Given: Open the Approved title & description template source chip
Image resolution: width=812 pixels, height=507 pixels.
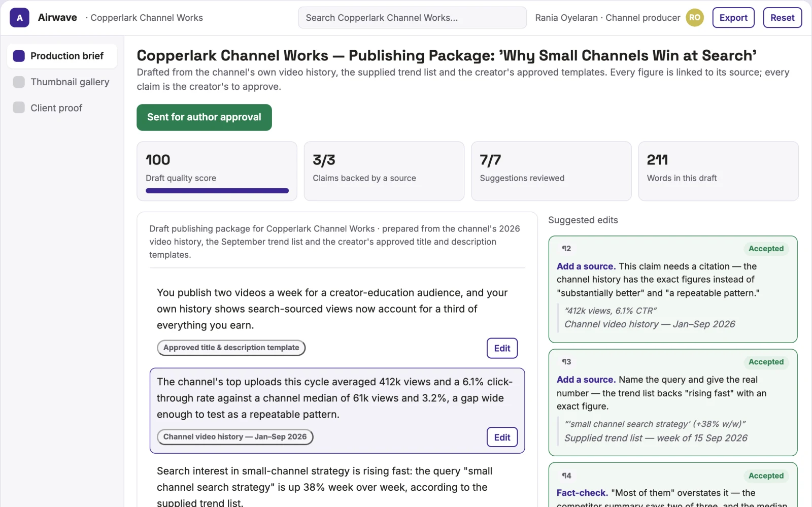Looking at the screenshot, I should click(231, 348).
